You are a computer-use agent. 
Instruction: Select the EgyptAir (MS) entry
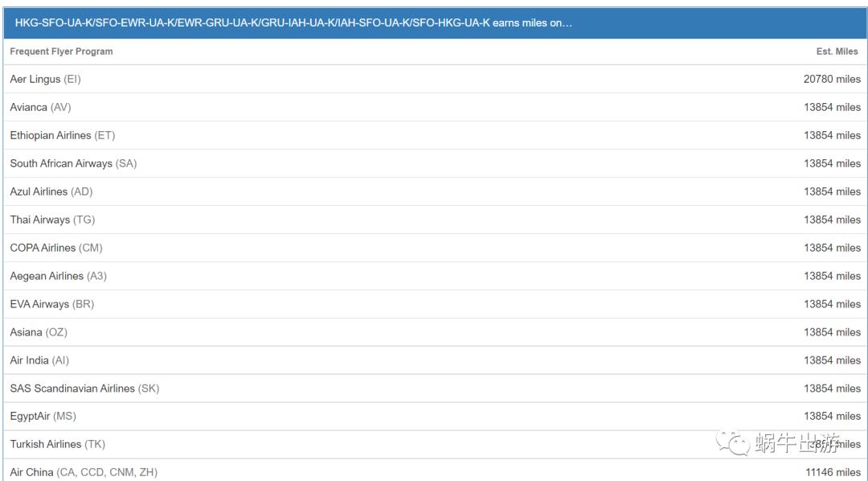pyautogui.click(x=43, y=416)
